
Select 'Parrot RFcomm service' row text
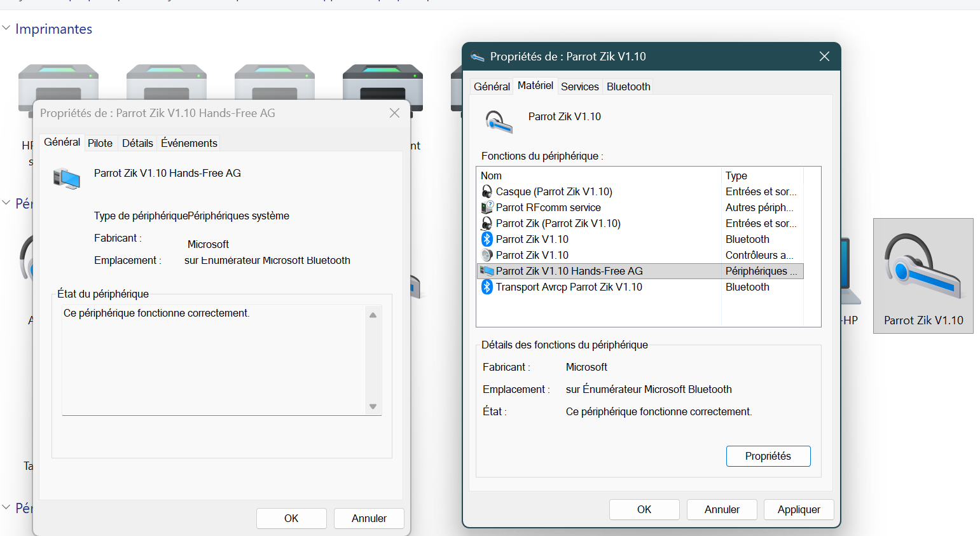[548, 207]
